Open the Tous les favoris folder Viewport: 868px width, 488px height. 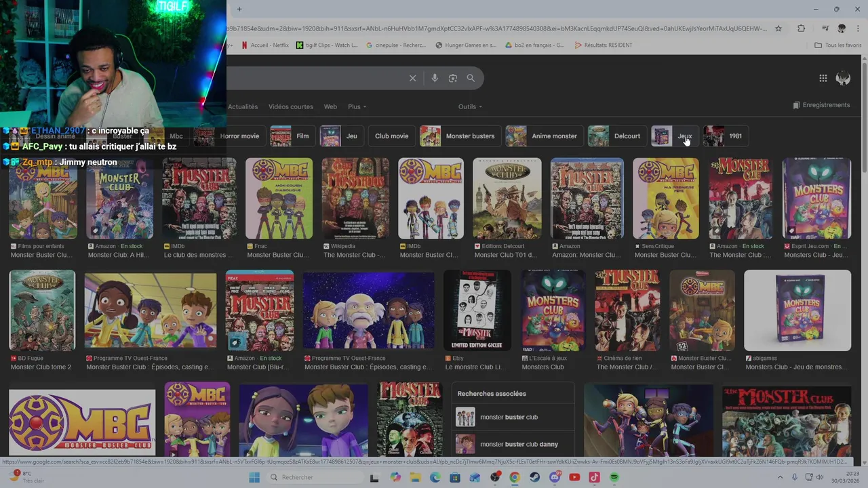coord(838,45)
